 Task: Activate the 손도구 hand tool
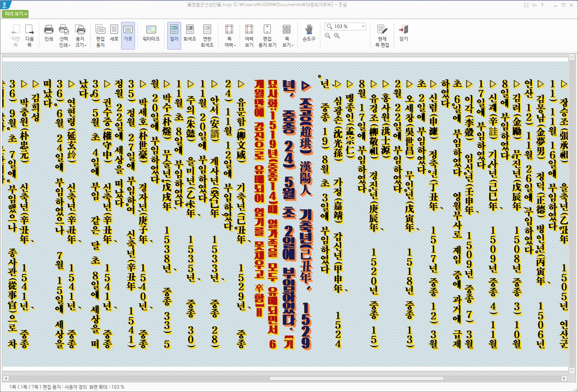pos(309,33)
